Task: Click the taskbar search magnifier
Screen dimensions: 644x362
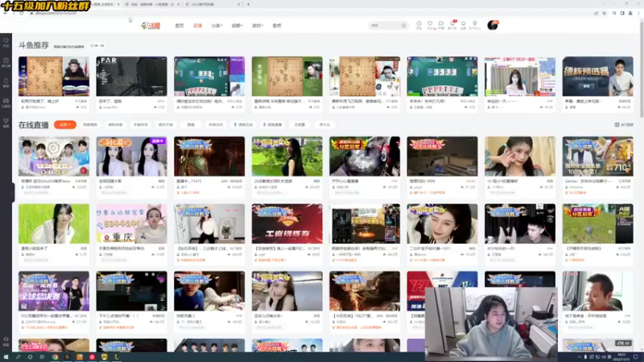Action: point(18,357)
